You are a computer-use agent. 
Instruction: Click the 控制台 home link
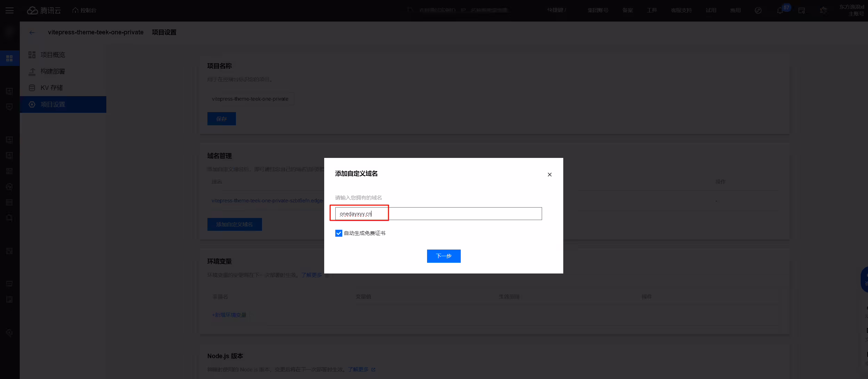(84, 10)
